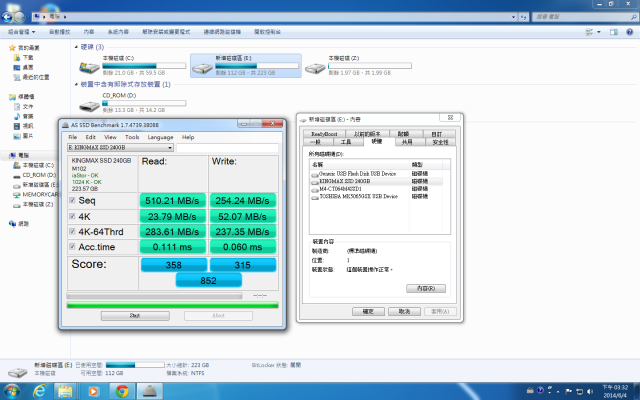Open Windows Media Player taskbar icon
Image resolution: width=640 pixels, height=400 pixels.
point(93,391)
